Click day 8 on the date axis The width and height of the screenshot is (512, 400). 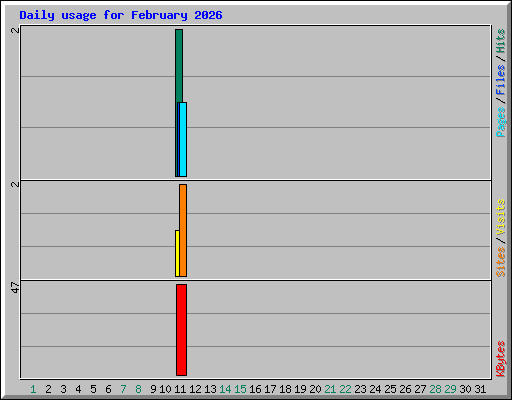pyautogui.click(x=138, y=389)
